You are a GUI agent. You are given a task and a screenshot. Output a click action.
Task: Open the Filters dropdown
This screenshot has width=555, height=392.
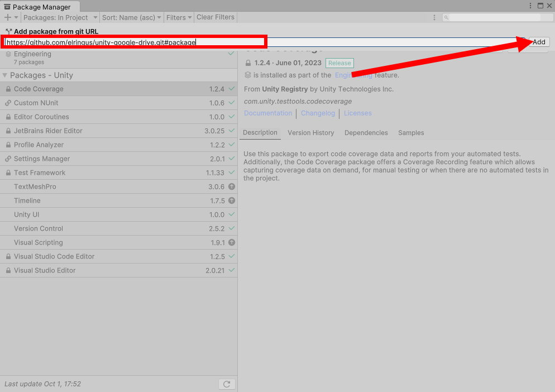pyautogui.click(x=179, y=17)
